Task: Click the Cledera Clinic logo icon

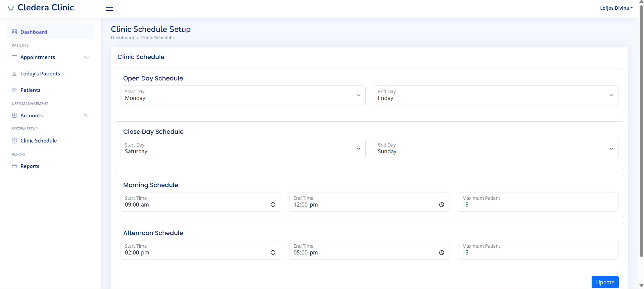Action: click(11, 8)
